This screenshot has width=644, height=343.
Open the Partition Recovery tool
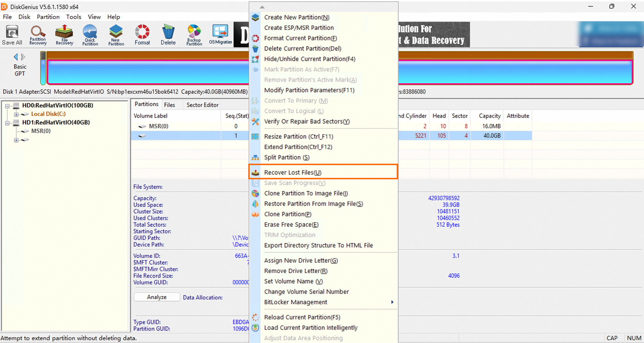38,34
